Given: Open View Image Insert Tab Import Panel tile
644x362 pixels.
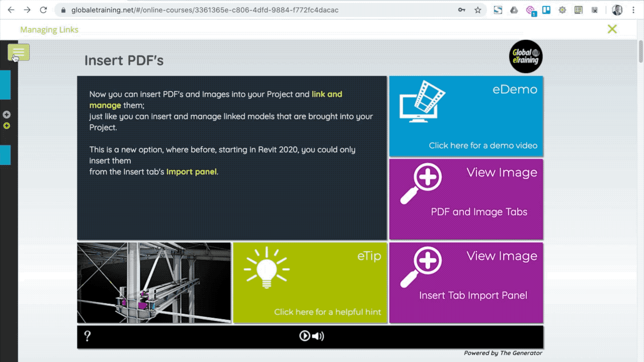Looking at the screenshot, I should point(466,283).
